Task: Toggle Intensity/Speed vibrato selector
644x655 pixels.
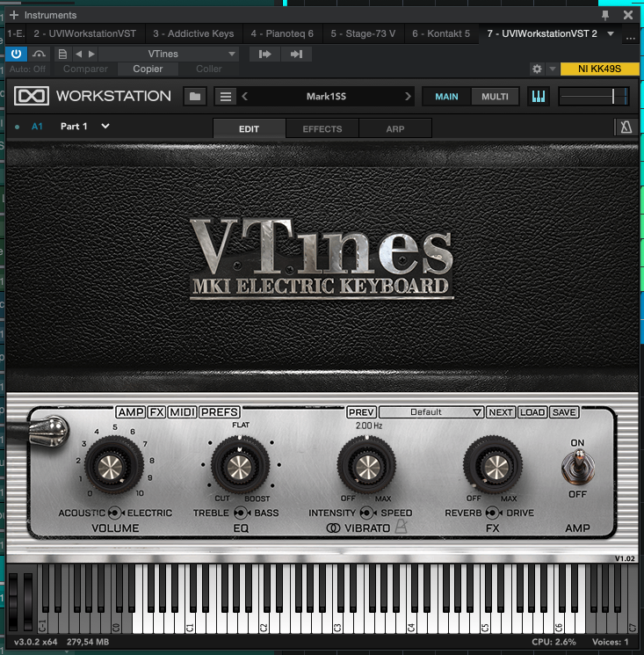Action: pyautogui.click(x=368, y=513)
